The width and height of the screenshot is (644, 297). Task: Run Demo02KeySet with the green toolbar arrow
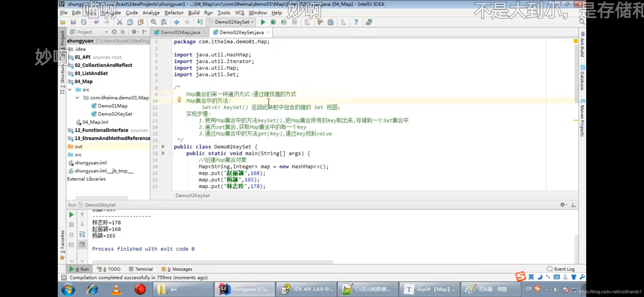click(263, 22)
